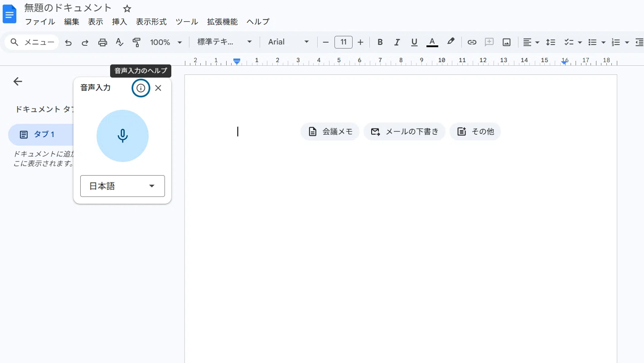Expand the numbered list dropdown arrow
The width and height of the screenshot is (644, 363).
point(627,42)
